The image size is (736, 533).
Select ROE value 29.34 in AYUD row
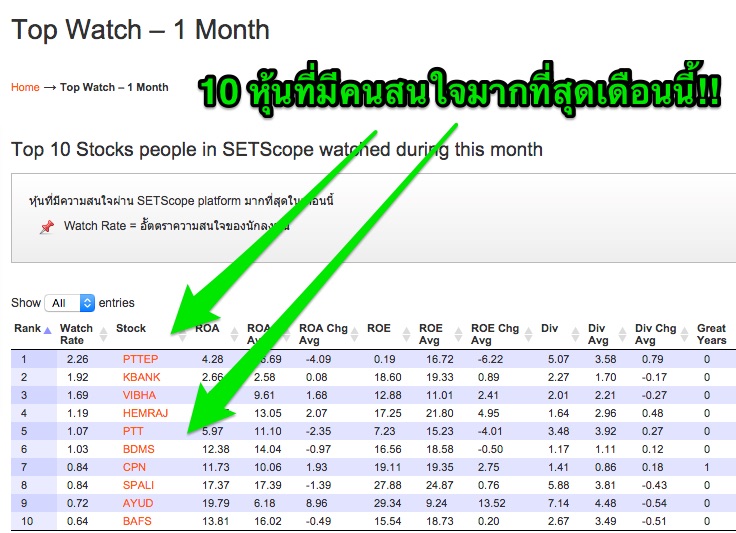tap(388, 503)
